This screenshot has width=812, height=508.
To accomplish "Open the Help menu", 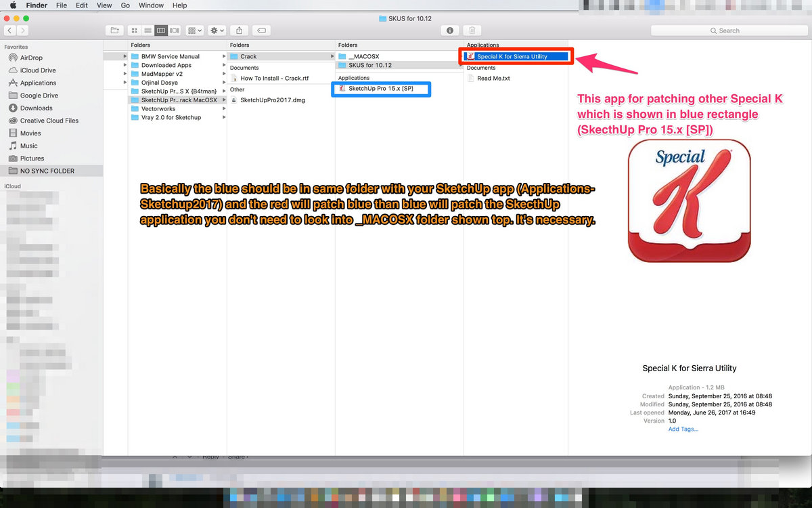I will (x=179, y=5).
